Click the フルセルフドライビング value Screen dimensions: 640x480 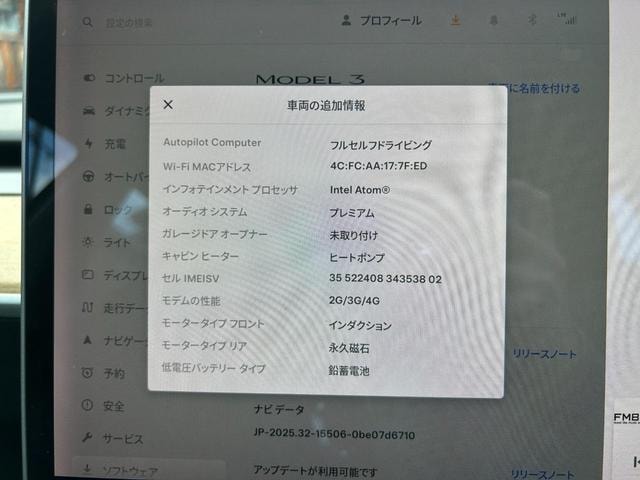click(380, 145)
